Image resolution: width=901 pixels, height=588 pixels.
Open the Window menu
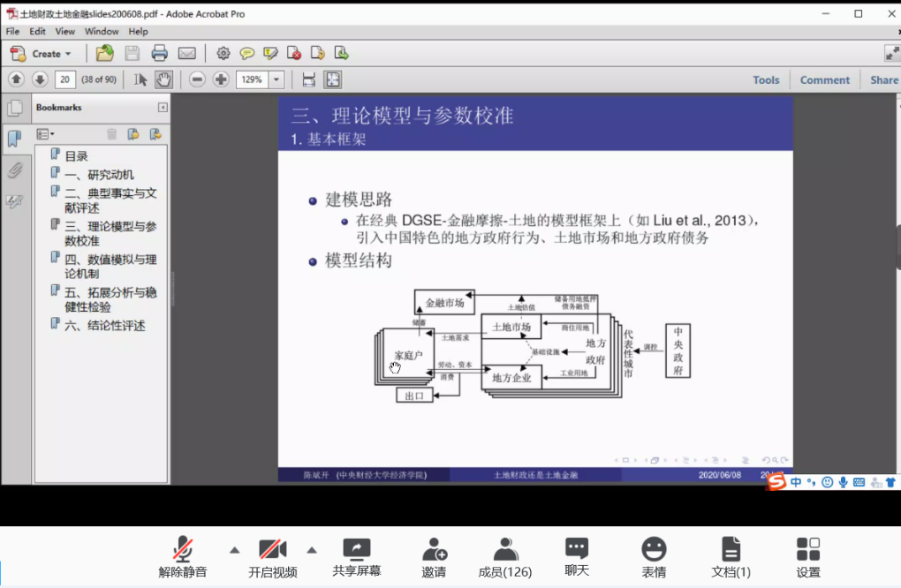click(x=102, y=31)
